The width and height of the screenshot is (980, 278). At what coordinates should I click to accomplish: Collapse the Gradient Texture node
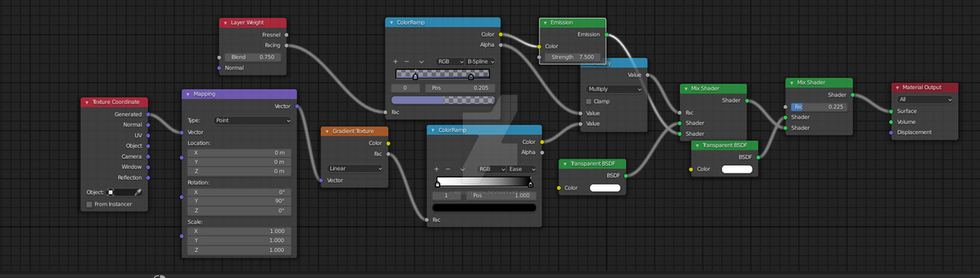click(328, 132)
